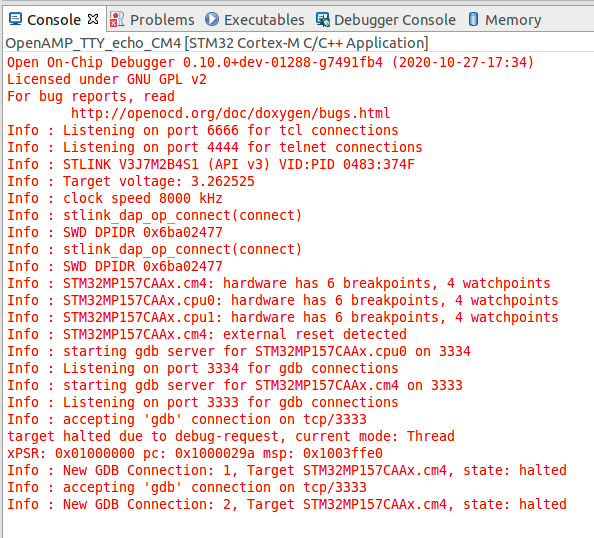Click the 'target halted due to debug-request' line
The image size is (594, 538).
click(x=231, y=436)
